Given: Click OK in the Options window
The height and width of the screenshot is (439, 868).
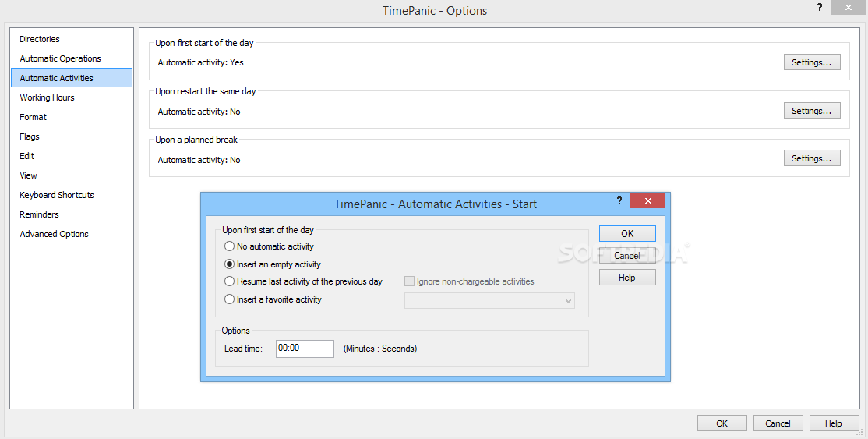Looking at the screenshot, I should click(x=722, y=423).
